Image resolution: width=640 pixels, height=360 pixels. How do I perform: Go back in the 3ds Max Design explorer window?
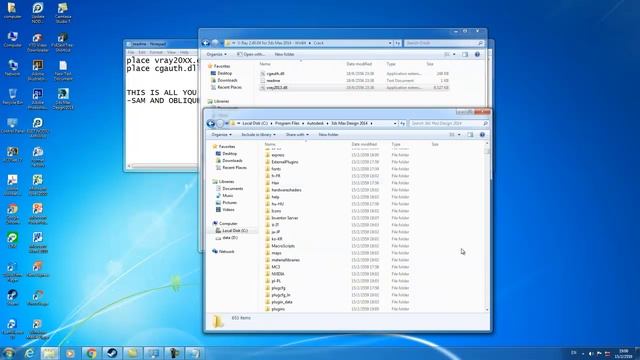(211, 123)
